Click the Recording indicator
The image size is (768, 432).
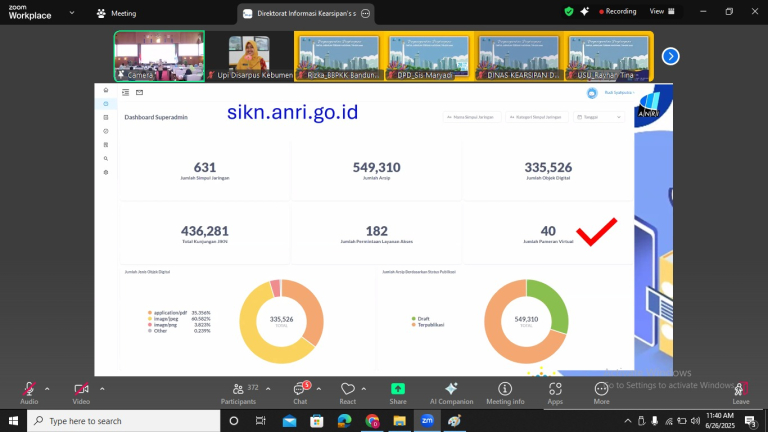[618, 11]
